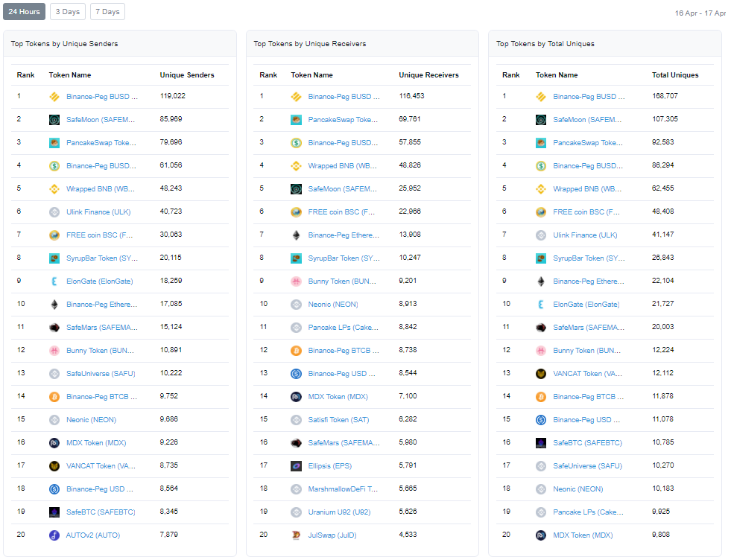Click SafeMars icon in Unique Senders table
The image size is (731, 560).
click(x=54, y=327)
